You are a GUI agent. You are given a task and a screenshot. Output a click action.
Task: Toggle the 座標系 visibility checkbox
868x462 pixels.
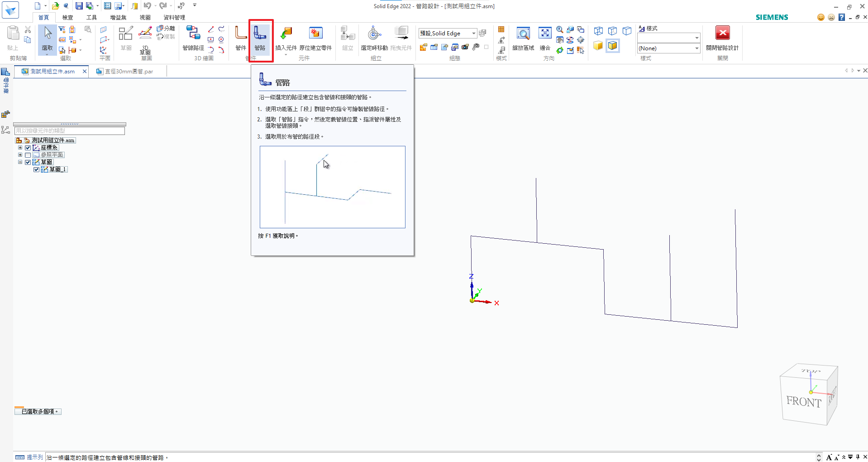[x=28, y=148]
